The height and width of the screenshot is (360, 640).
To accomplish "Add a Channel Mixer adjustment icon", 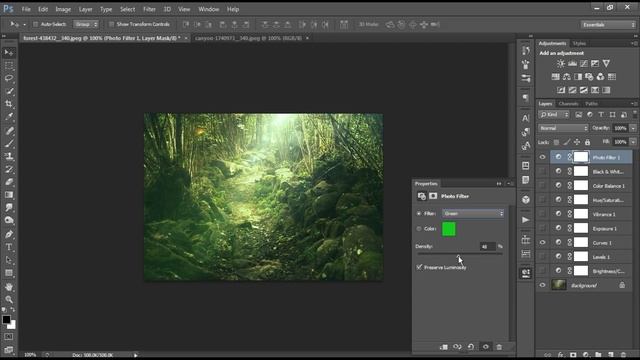I will tap(600, 77).
